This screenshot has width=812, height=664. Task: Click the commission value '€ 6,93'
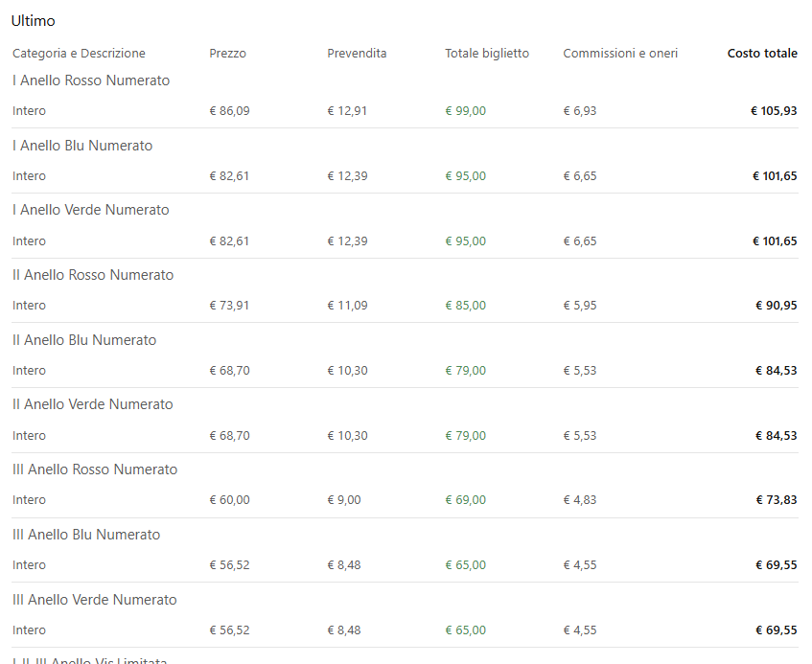click(579, 111)
